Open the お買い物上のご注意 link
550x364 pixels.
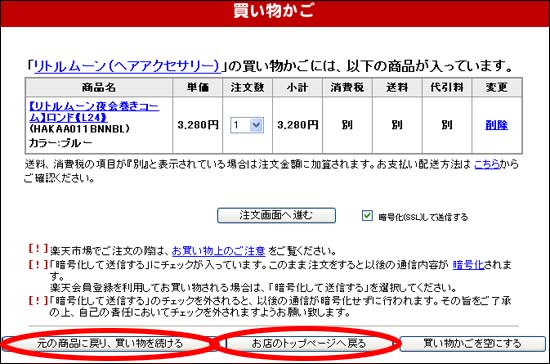pyautogui.click(x=219, y=251)
